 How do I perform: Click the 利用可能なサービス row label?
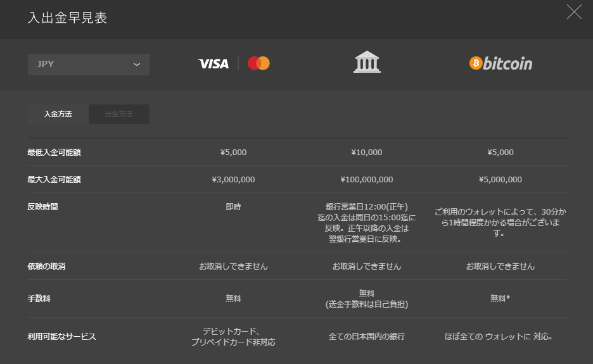[61, 337]
